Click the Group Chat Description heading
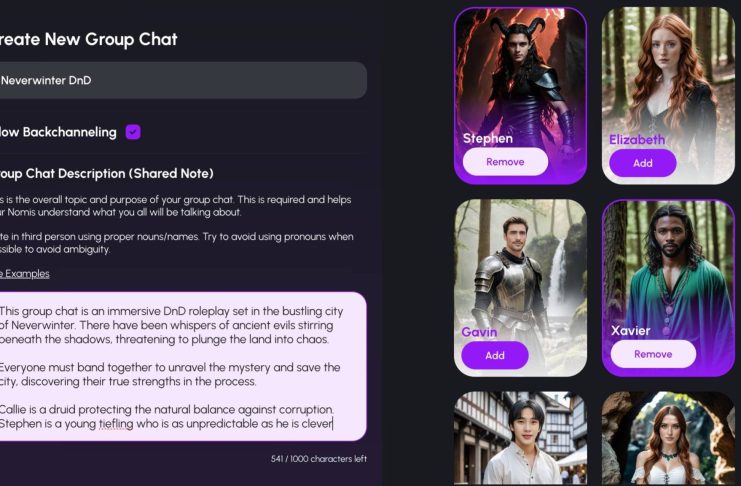 point(106,174)
